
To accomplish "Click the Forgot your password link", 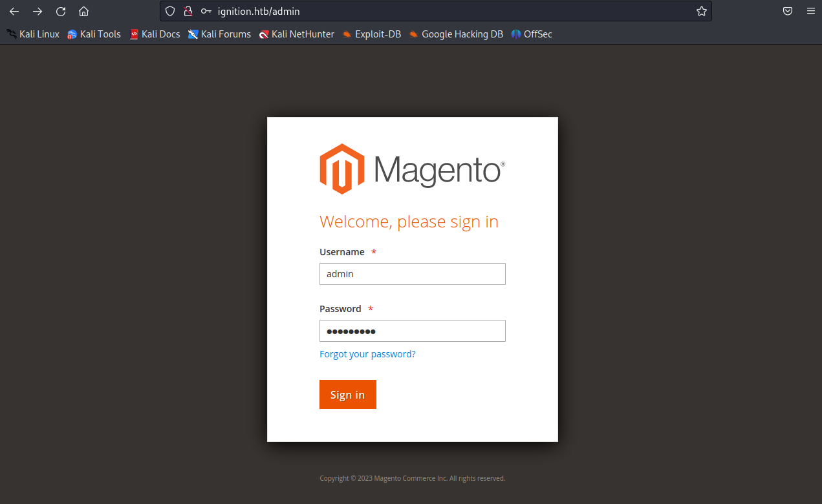I will [367, 354].
